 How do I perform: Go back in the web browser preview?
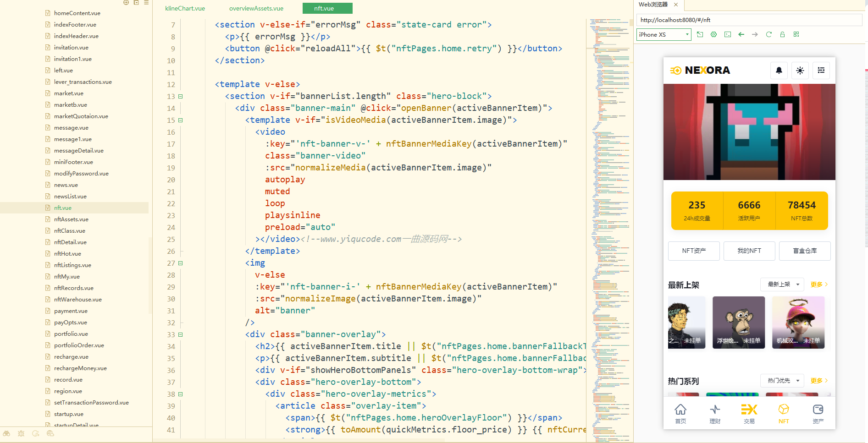(741, 34)
